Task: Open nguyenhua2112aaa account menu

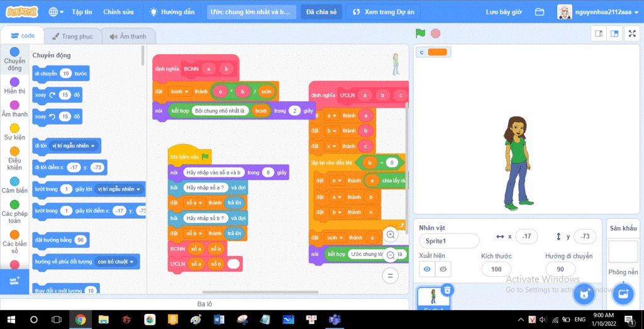Action: click(597, 12)
